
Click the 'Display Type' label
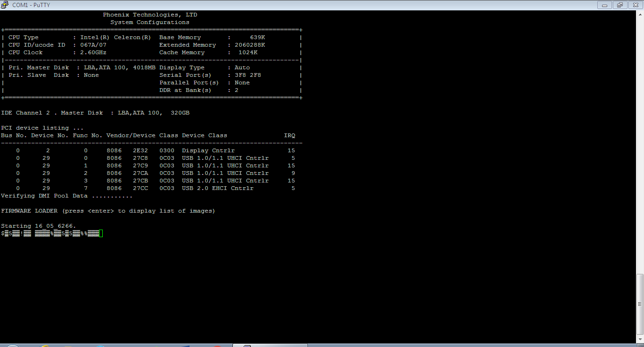point(182,68)
